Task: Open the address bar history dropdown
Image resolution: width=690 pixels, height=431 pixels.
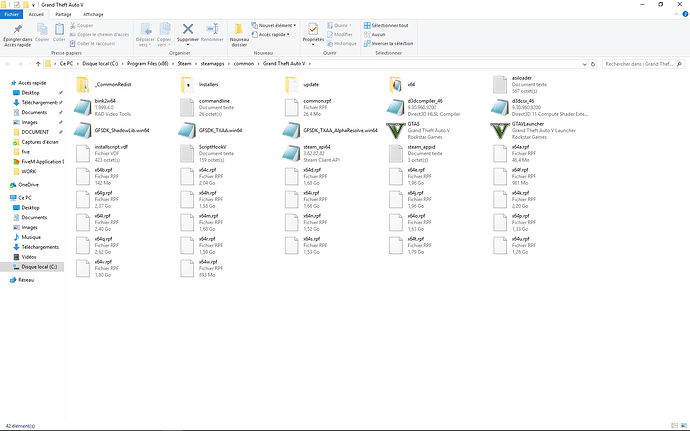Action: 584,64
